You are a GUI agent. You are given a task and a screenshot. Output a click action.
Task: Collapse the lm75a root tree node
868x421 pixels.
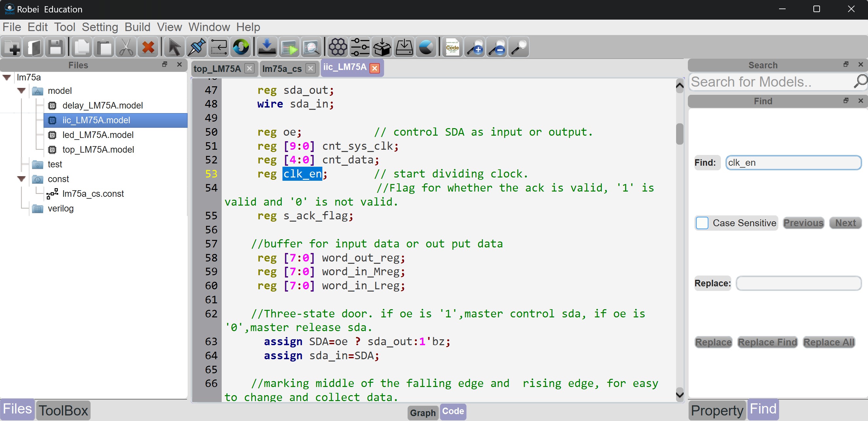coord(7,77)
